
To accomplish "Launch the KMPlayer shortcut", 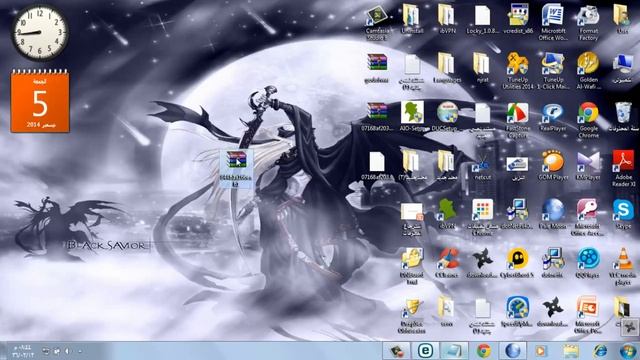I will tap(588, 166).
